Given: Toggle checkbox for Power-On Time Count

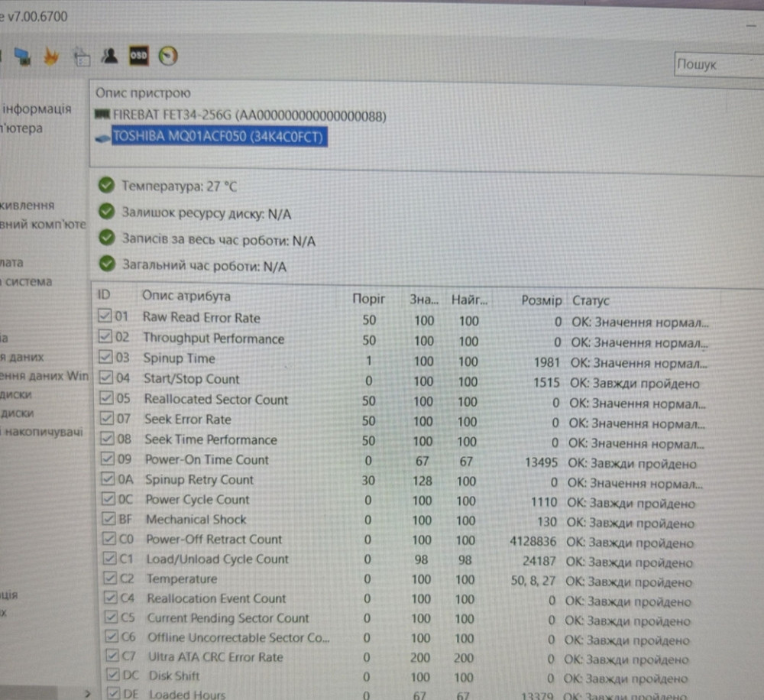Looking at the screenshot, I should (x=106, y=459).
